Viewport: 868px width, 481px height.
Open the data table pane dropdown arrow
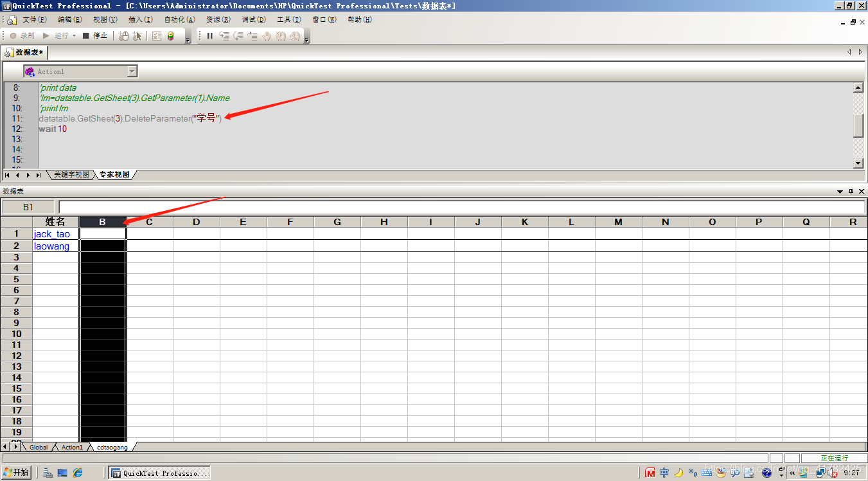point(840,192)
